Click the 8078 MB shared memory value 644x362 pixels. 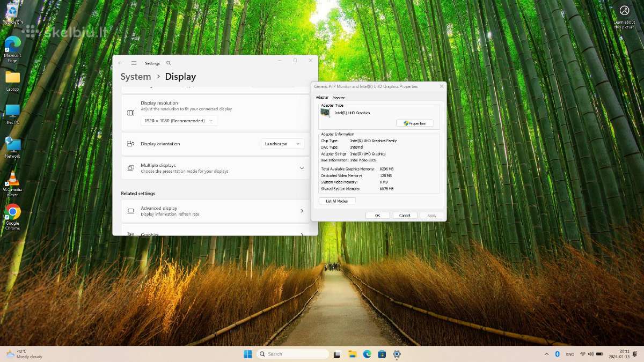[x=386, y=189]
